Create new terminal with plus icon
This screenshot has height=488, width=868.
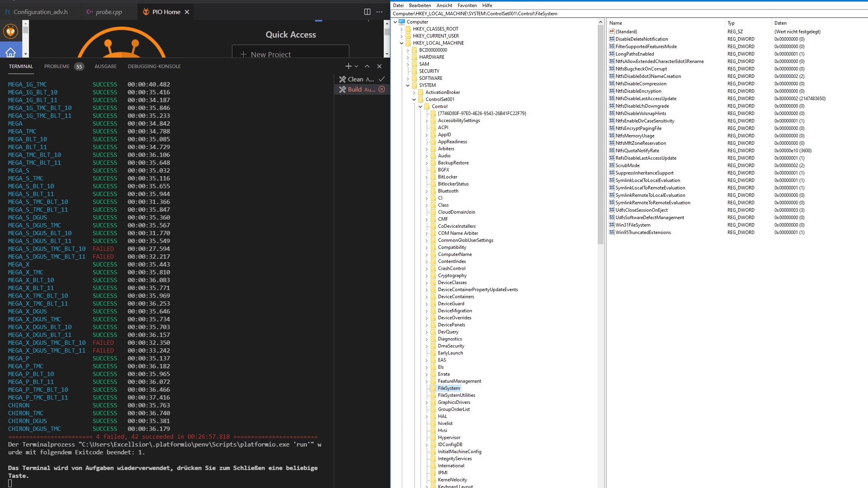point(348,66)
